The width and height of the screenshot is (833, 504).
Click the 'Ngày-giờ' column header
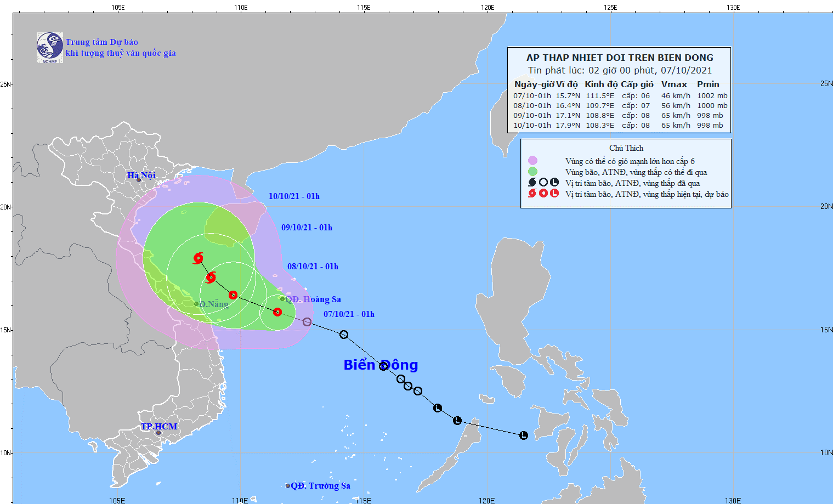pyautogui.click(x=534, y=84)
